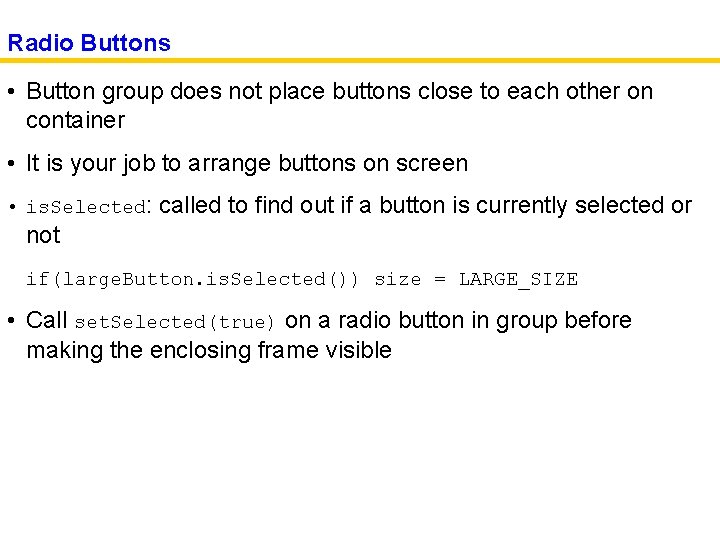Click the bullet marker before "Call"
Screen dimensions: 720x540
[x=11, y=321]
